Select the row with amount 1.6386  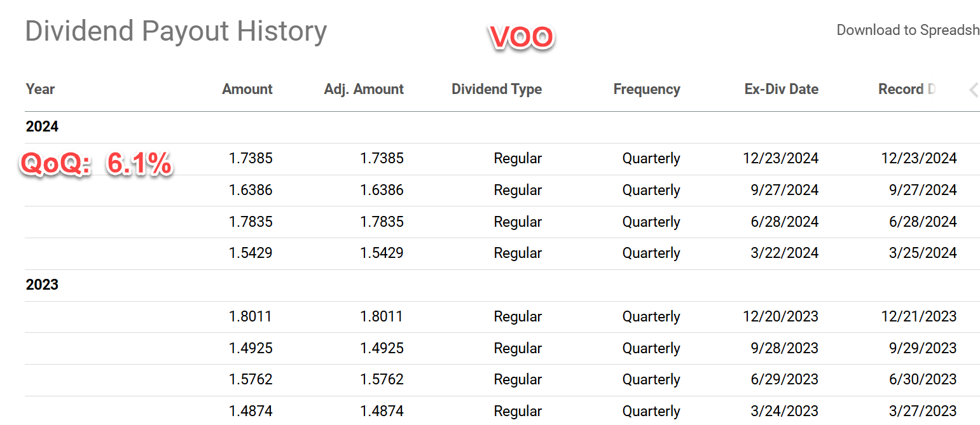pos(251,190)
